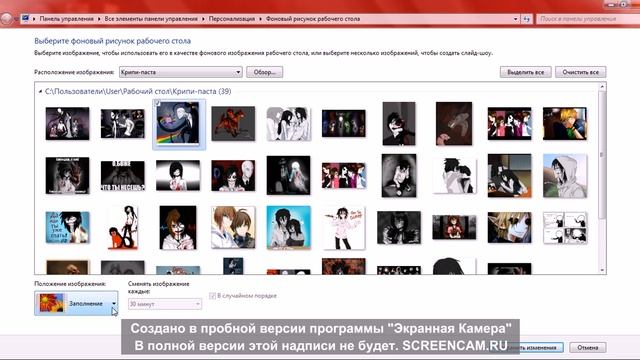Select the meme thumbnail "что ты несешь?"
Screen dimensions: 640x360
122,176
